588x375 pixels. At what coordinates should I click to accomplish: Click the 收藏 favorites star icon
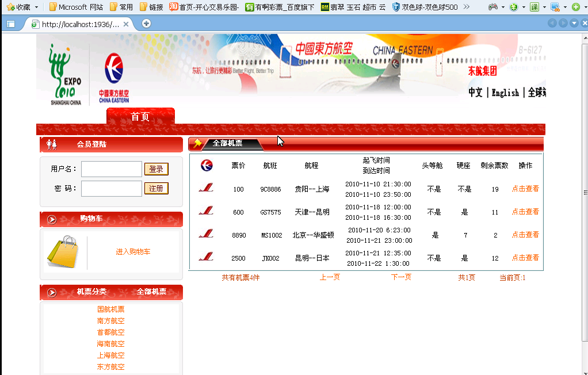(10, 7)
